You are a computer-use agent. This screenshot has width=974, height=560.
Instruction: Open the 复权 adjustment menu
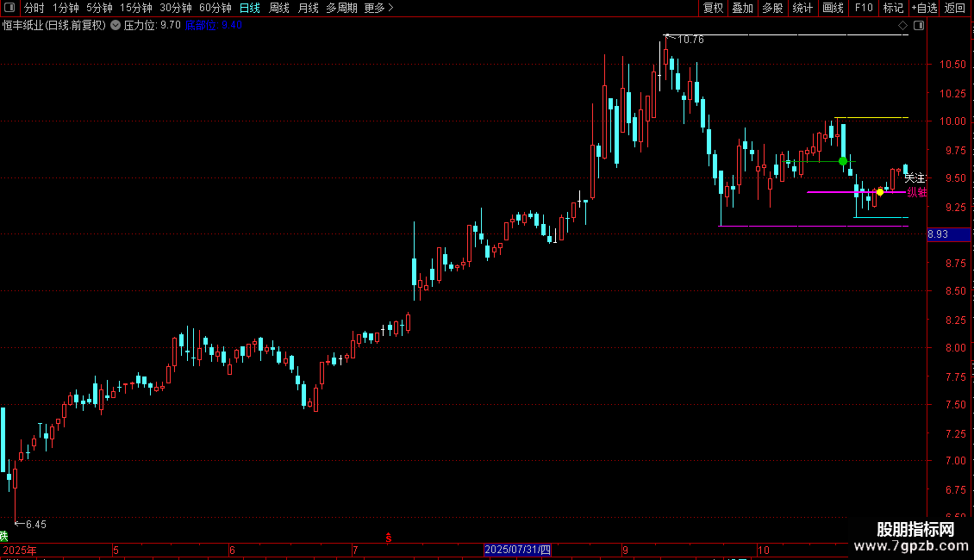(713, 8)
